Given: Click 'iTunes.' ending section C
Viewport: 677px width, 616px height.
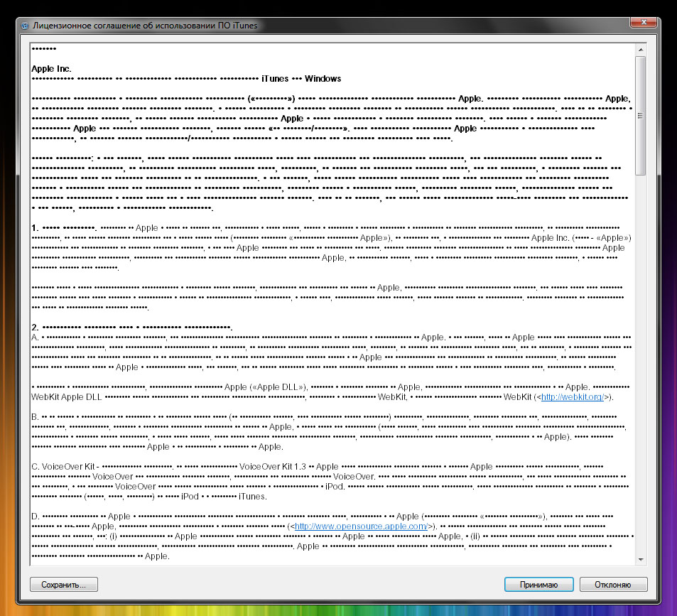Looking at the screenshot, I should pos(253,496).
